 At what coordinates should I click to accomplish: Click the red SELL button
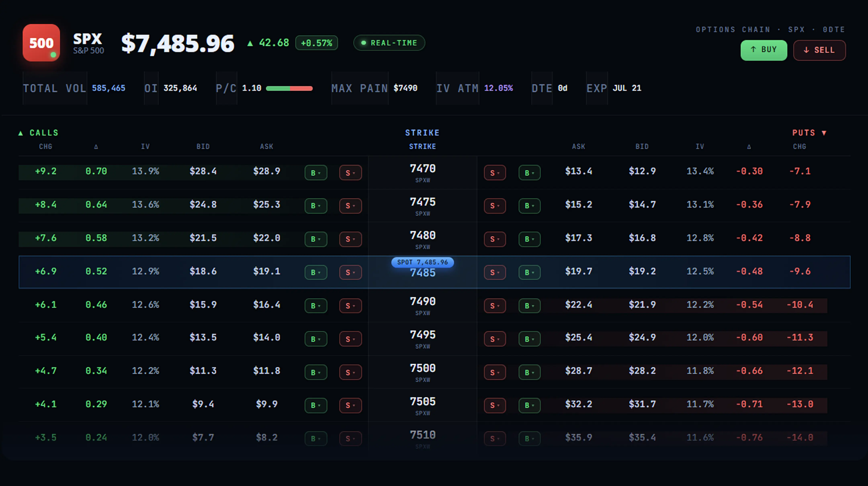[x=819, y=50]
